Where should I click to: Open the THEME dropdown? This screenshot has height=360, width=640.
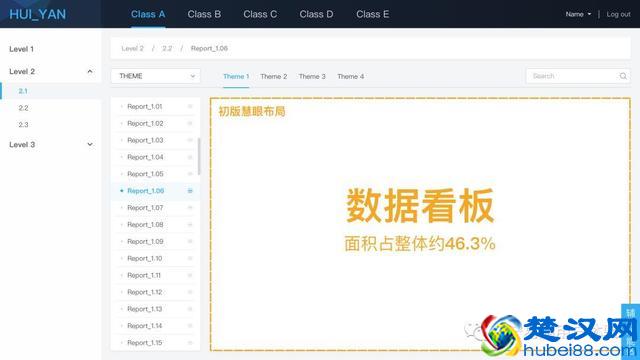pos(156,76)
